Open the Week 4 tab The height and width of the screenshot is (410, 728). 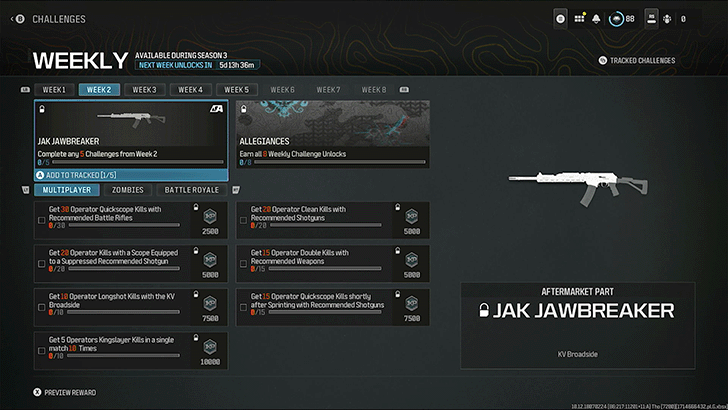[190, 90]
